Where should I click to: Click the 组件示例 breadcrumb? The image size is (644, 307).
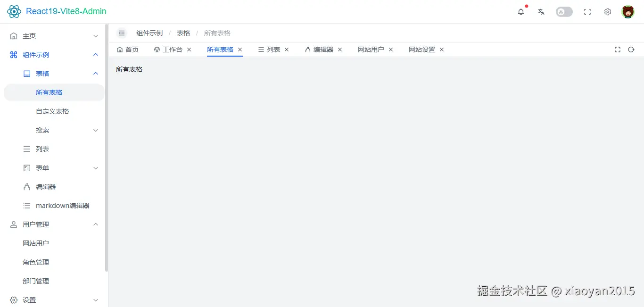coord(149,33)
